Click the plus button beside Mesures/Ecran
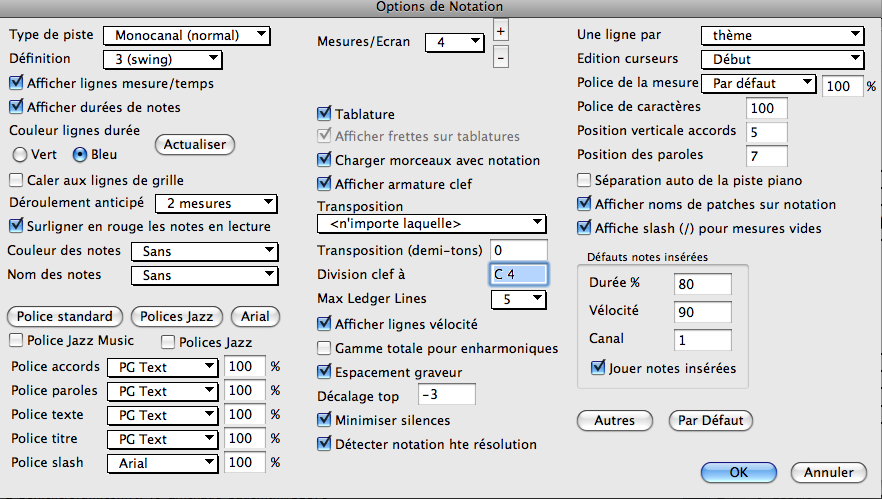This screenshot has height=499, width=882. (501, 30)
